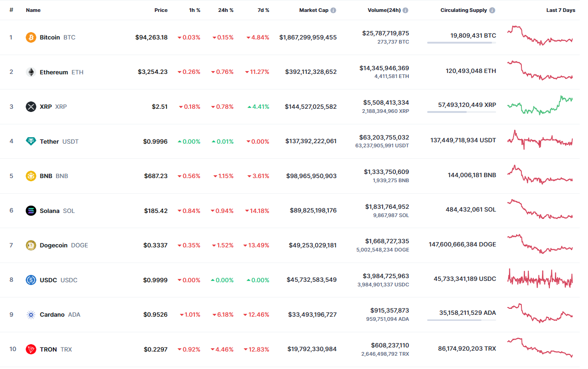Image resolution: width=588 pixels, height=369 pixels.
Task: Click the Dogecoin logo icon
Action: click(x=31, y=245)
